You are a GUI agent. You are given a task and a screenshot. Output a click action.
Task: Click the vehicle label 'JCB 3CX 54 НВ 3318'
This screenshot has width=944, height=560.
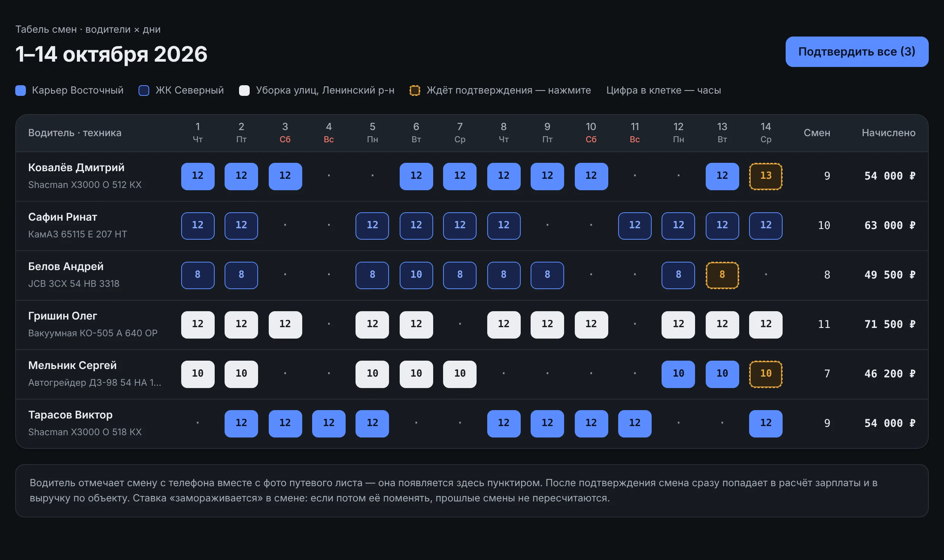click(x=74, y=284)
